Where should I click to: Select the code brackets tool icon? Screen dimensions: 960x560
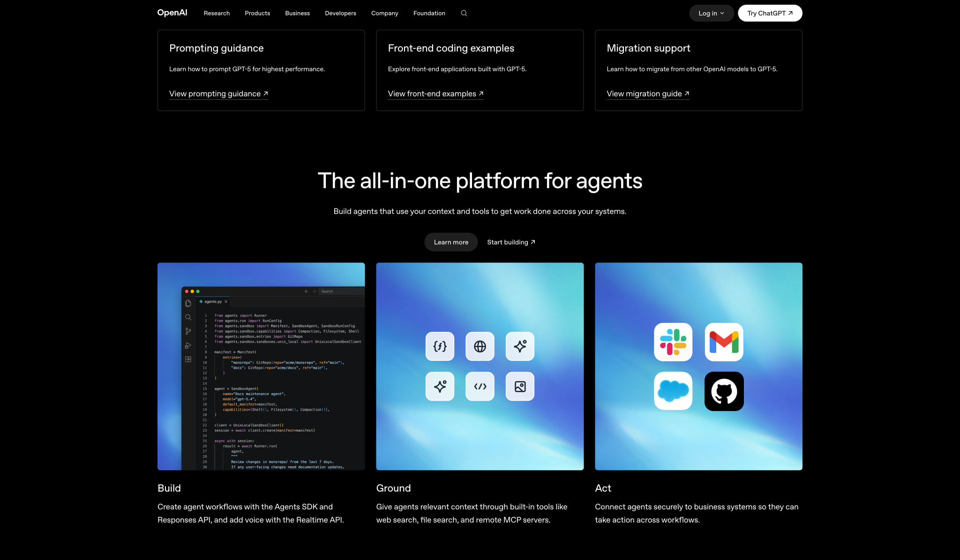pos(480,386)
